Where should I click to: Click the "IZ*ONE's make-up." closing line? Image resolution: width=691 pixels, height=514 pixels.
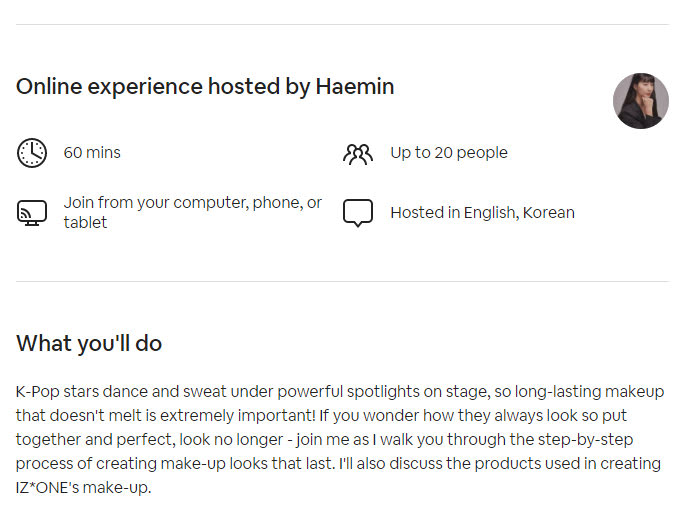click(x=83, y=488)
